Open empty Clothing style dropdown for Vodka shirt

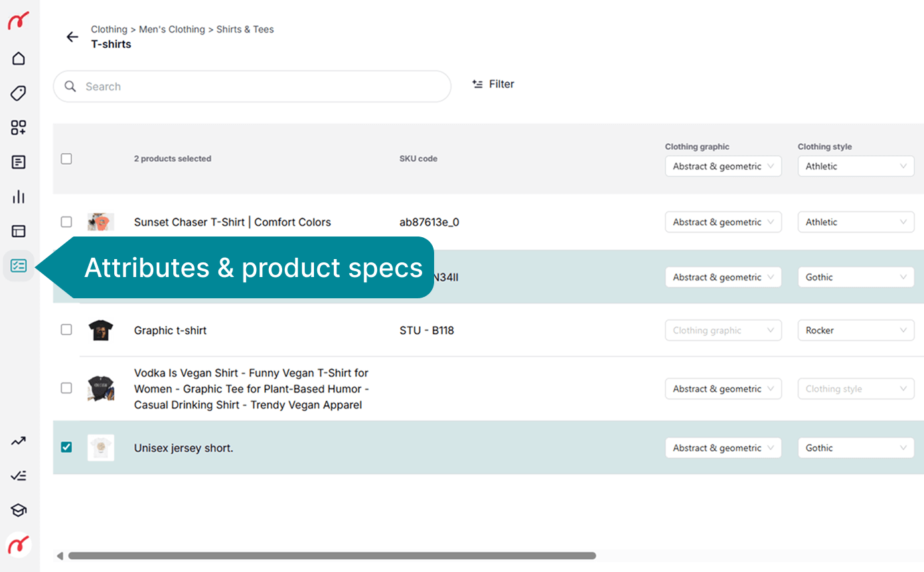pos(856,389)
